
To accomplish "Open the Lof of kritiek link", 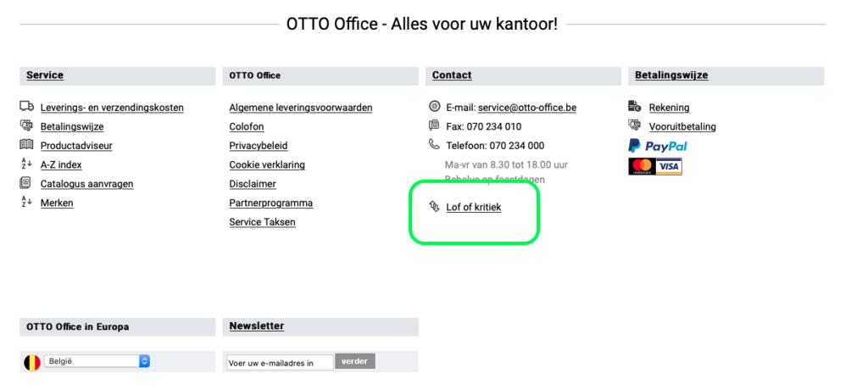I will (x=473, y=207).
